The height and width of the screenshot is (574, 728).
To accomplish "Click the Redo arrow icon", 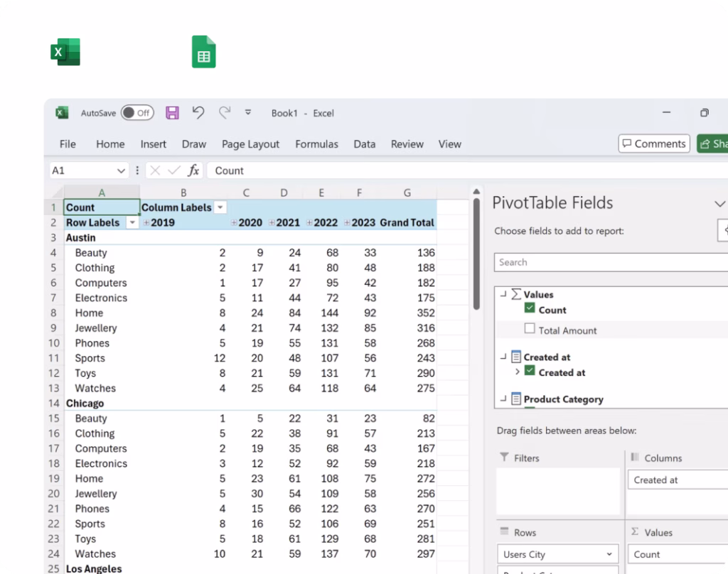I will click(x=225, y=112).
